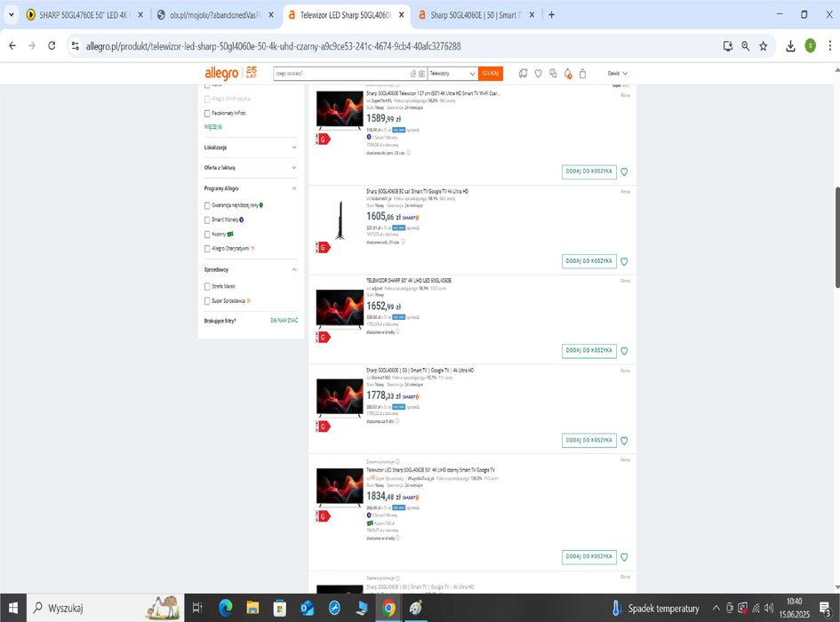Open the Dawid account dropdown

(x=617, y=74)
